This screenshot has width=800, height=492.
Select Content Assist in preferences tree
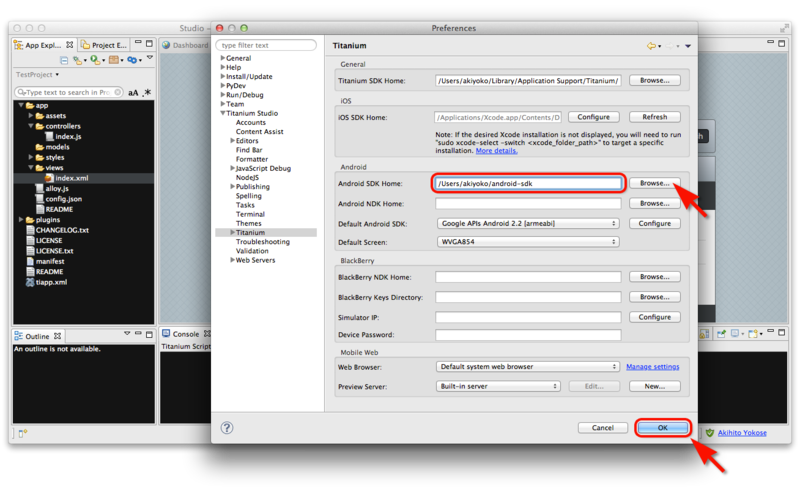coord(259,132)
